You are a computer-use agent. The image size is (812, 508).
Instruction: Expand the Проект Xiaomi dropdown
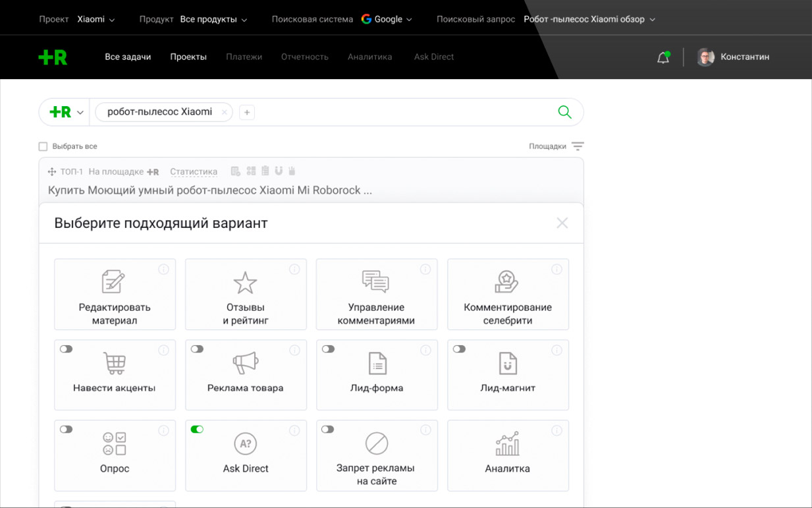pyautogui.click(x=95, y=19)
